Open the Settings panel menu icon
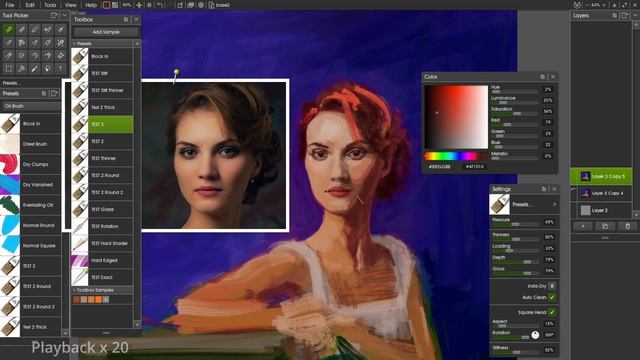Image resolution: width=640 pixels, height=360 pixels. point(544,189)
